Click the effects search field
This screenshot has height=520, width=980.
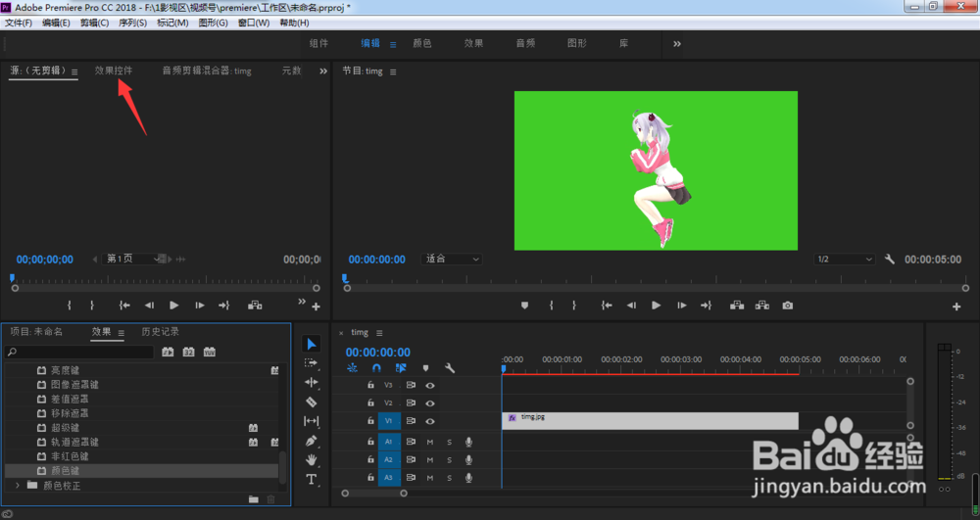click(x=78, y=353)
